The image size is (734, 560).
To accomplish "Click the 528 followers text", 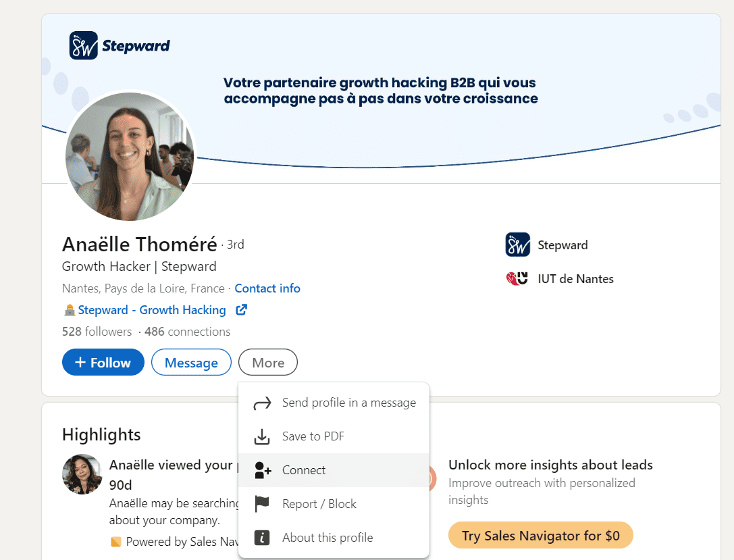I will (97, 332).
